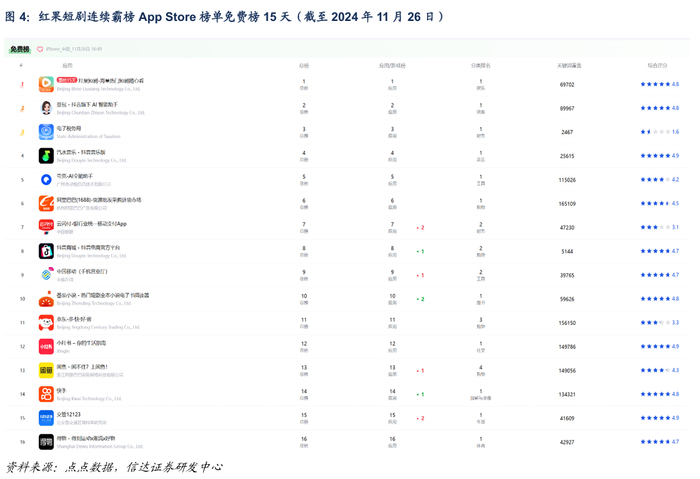Viewport: 700px width, 479px height.
Task: Open the 快手 app title link
Action: pyautogui.click(x=61, y=391)
